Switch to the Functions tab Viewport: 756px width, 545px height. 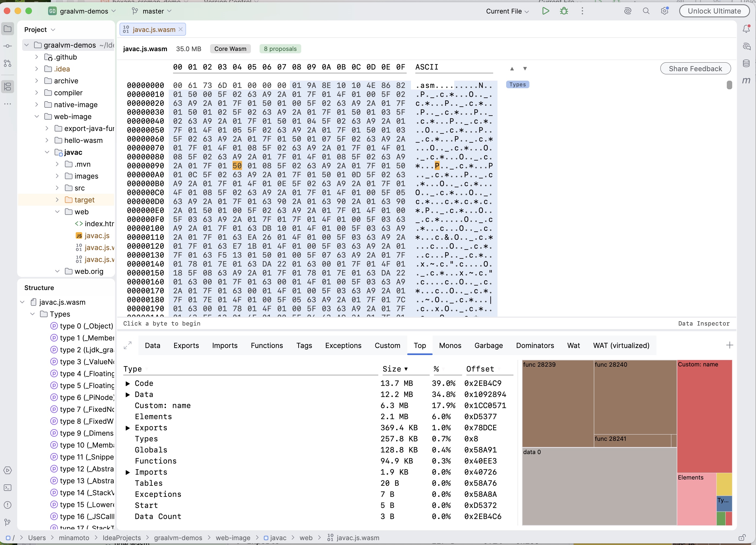(267, 345)
